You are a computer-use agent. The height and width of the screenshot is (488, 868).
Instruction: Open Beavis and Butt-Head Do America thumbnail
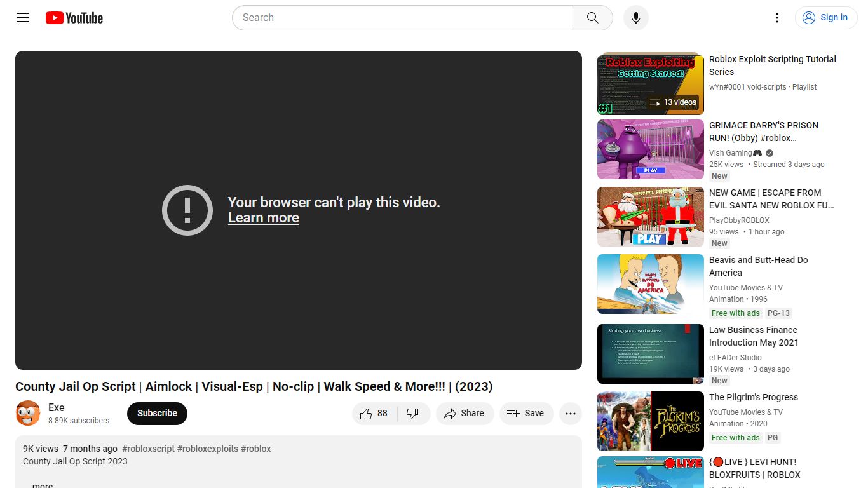[x=651, y=284]
